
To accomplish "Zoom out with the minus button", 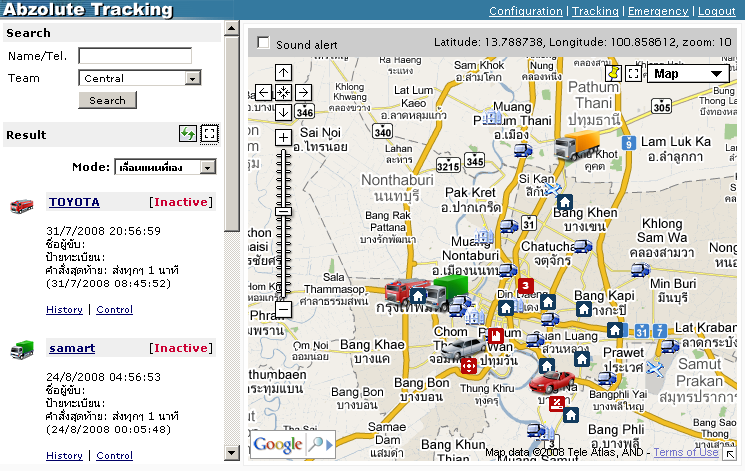I will (x=283, y=309).
